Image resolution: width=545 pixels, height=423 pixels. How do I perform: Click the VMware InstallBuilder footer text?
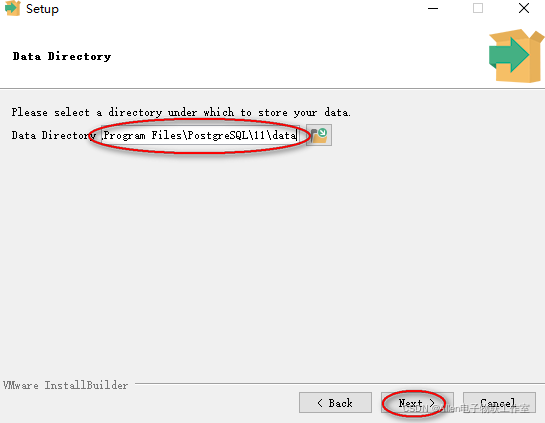coord(66,385)
